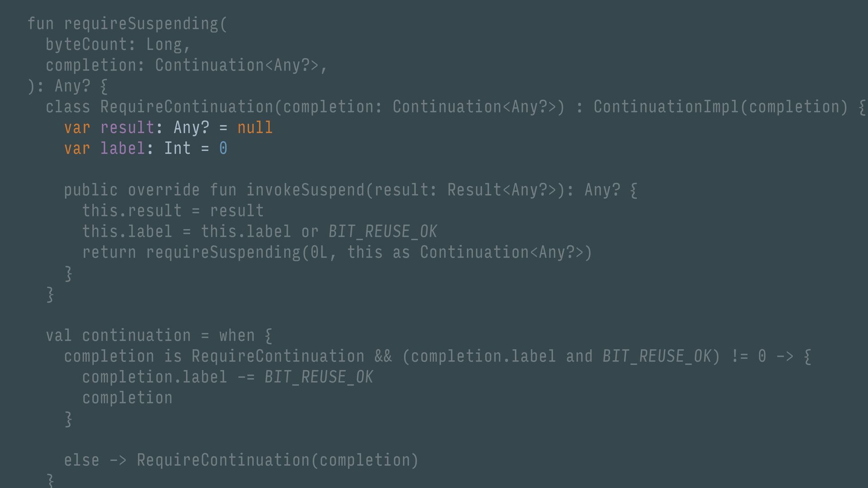Viewport: 868px width, 488px height.
Task: Click the ContinuationImpl superclass reference
Action: (x=666, y=107)
